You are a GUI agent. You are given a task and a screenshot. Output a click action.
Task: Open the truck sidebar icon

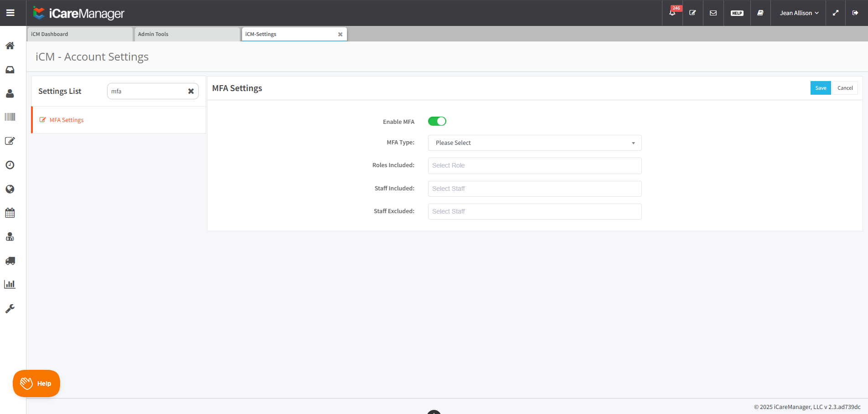[10, 261]
